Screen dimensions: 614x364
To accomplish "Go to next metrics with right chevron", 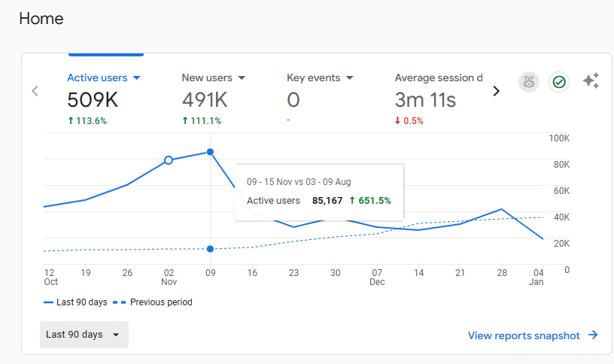I will click(x=496, y=91).
